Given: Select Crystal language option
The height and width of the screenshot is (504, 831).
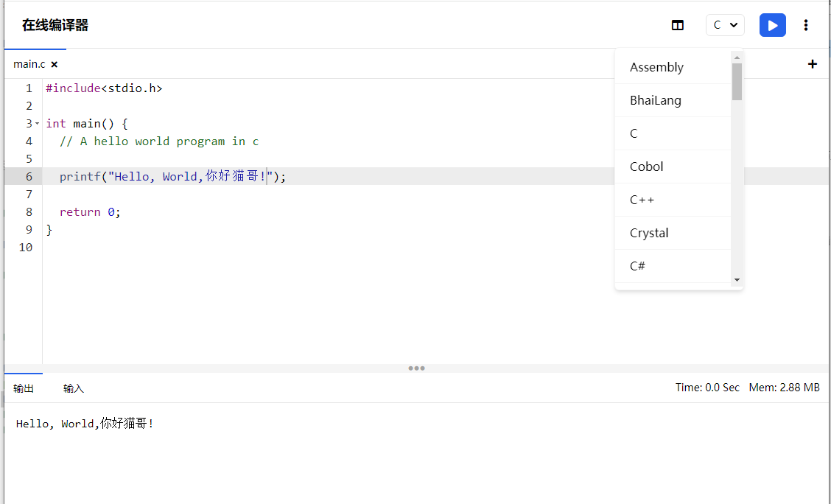Looking at the screenshot, I should [649, 233].
